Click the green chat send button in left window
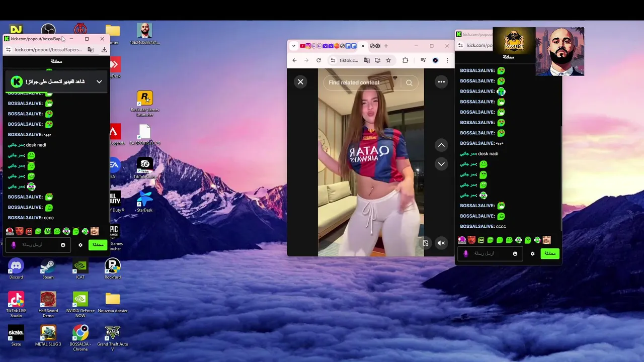Screen dimensions: 644x362 pos(98,245)
